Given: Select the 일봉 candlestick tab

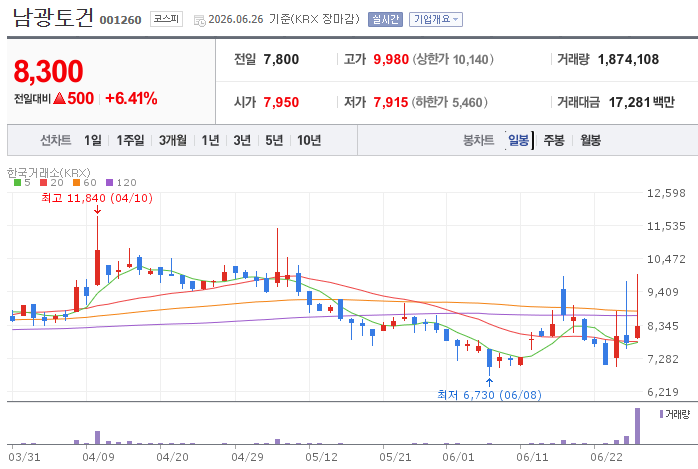Looking at the screenshot, I should click(x=519, y=141).
